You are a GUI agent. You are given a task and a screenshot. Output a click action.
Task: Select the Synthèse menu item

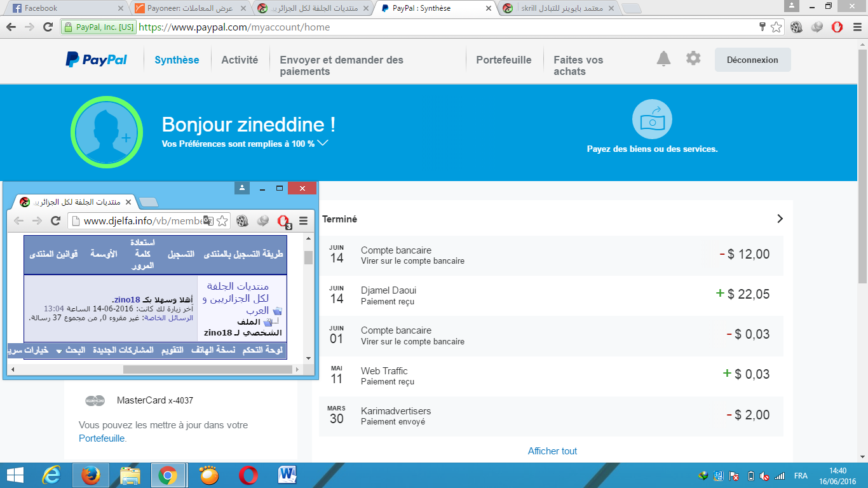[x=177, y=60]
